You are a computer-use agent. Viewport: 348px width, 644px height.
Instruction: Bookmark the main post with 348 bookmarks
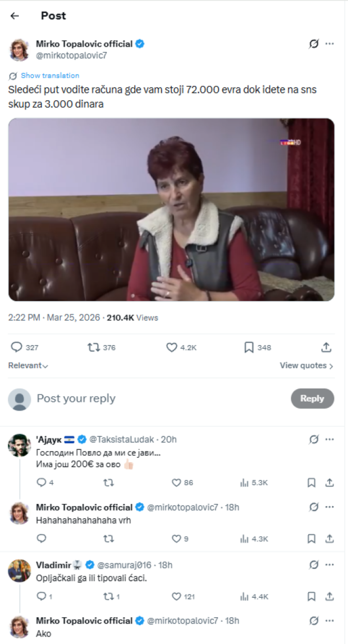[x=249, y=347]
